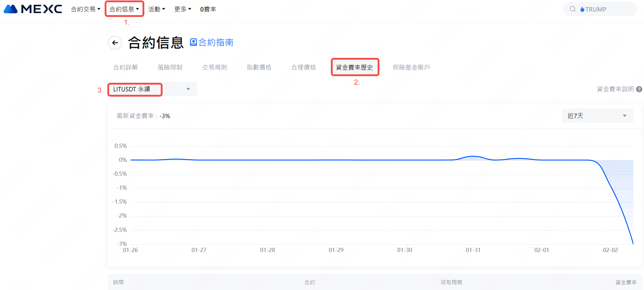The width and height of the screenshot is (644, 290).
Task: Open the 交易規則 tab
Action: pos(214,67)
